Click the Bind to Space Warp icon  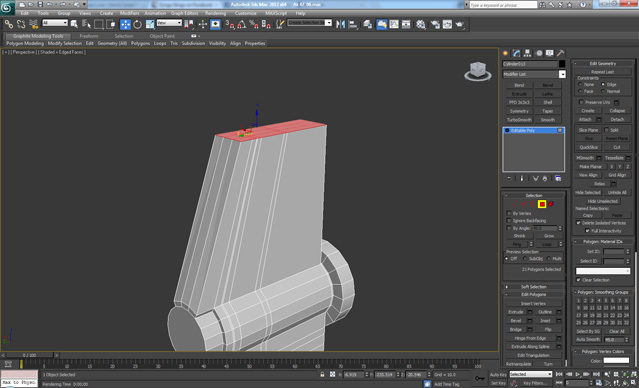click(x=34, y=24)
